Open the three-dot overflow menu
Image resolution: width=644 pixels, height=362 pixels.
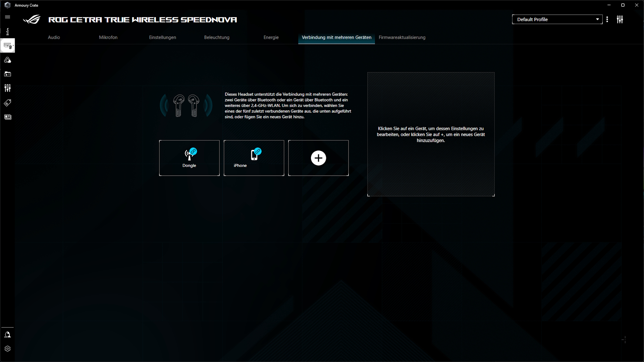(x=607, y=19)
